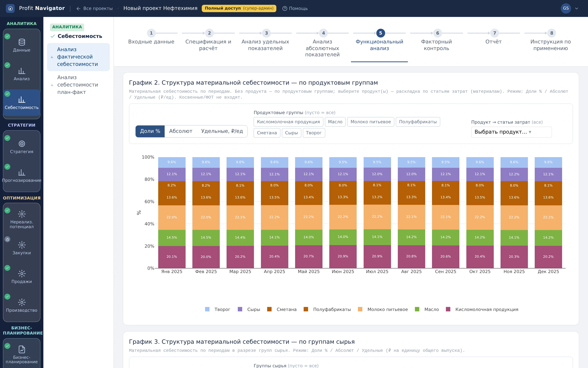This screenshot has height=368, width=588.
Task: Switch to Удельные, ₽/ед mode
Action: point(222,131)
